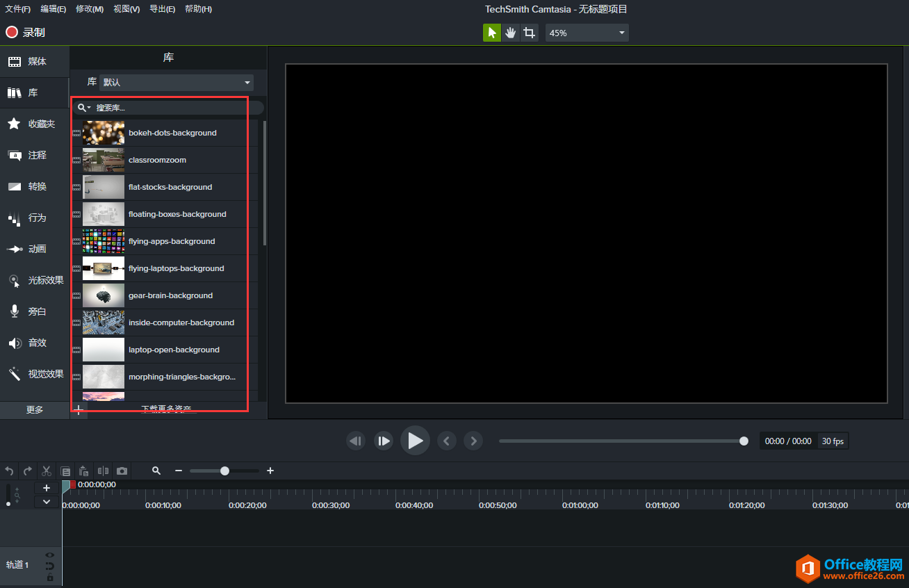Open the 动画 animations tab
Viewport: 909px width, 588px height.
point(35,249)
